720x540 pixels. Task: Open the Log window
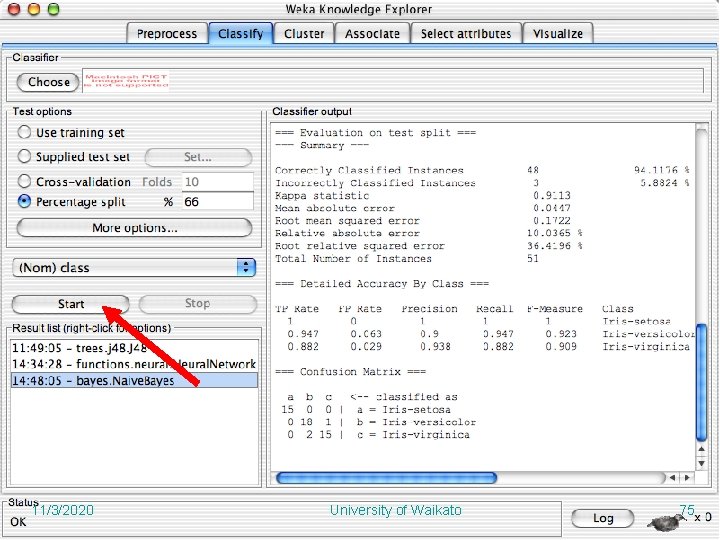(603, 518)
